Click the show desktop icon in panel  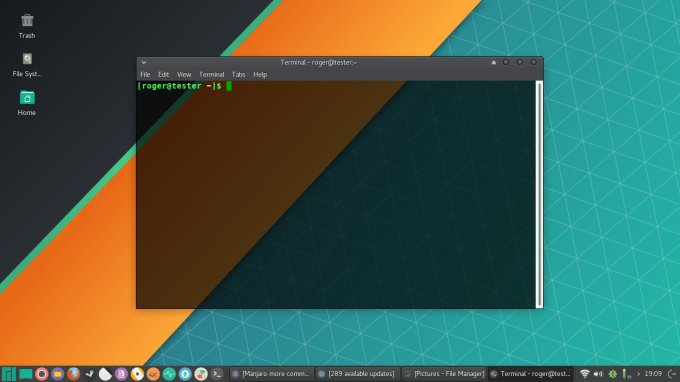[26, 374]
